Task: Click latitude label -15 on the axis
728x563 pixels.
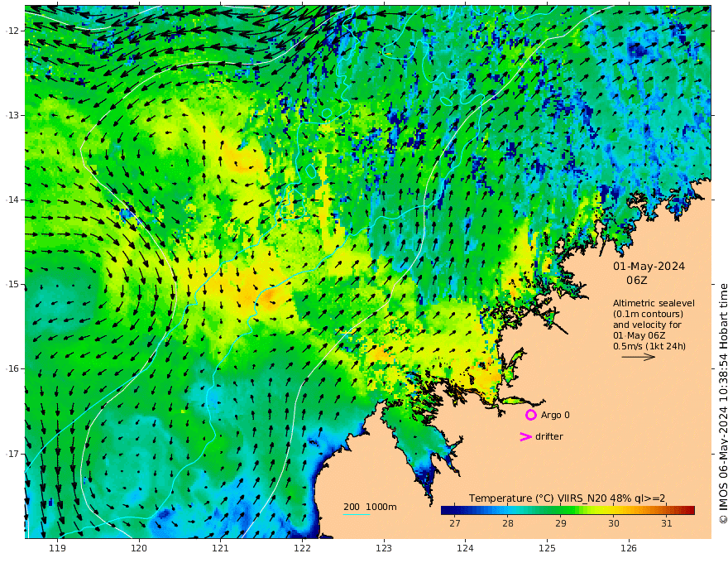Action: [12, 284]
